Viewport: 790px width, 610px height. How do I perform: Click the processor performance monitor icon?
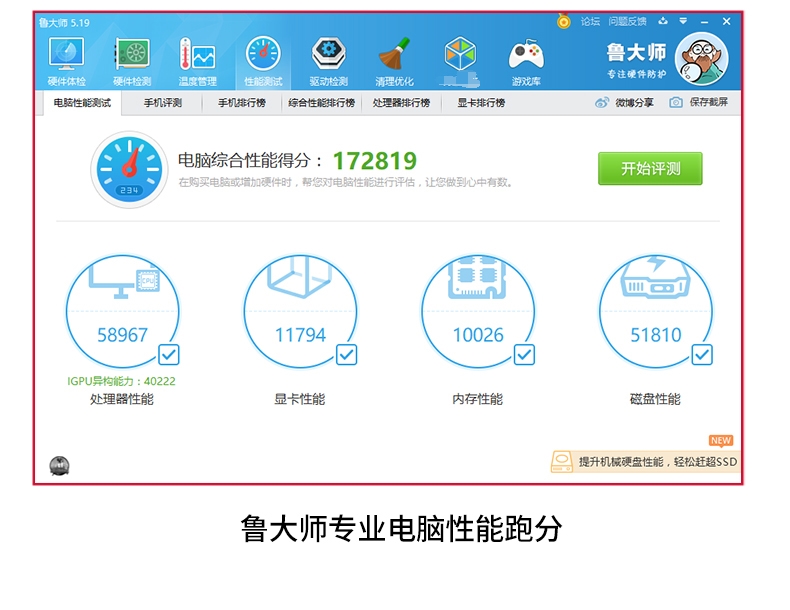coord(124,281)
